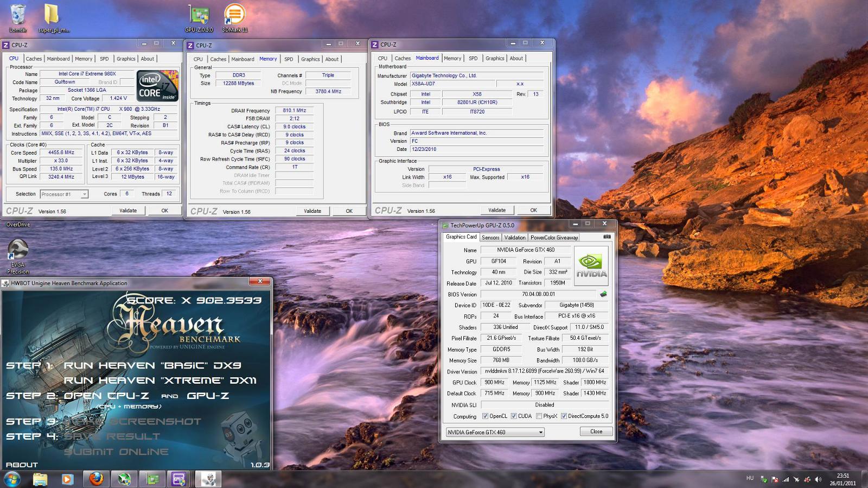Click Validate in the Mainboard CPU-Z window
This screenshot has width=868, height=488.
[497, 210]
